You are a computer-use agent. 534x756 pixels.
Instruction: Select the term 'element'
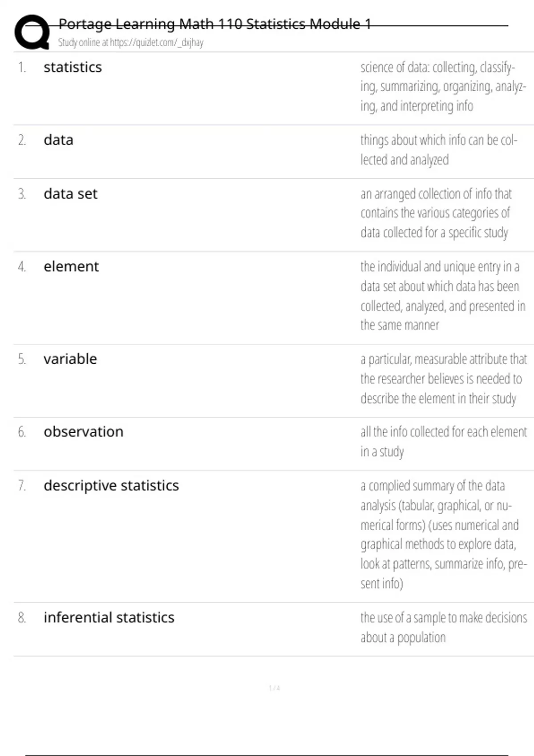click(71, 266)
